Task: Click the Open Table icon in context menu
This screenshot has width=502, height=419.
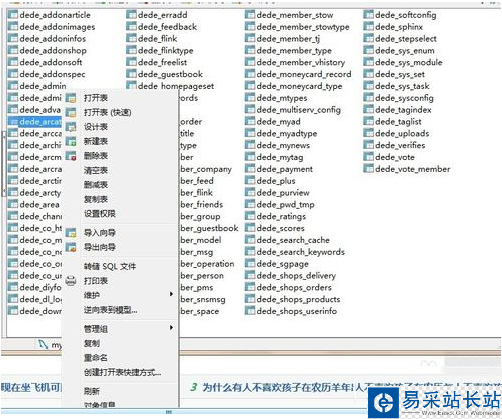Action: (x=71, y=98)
